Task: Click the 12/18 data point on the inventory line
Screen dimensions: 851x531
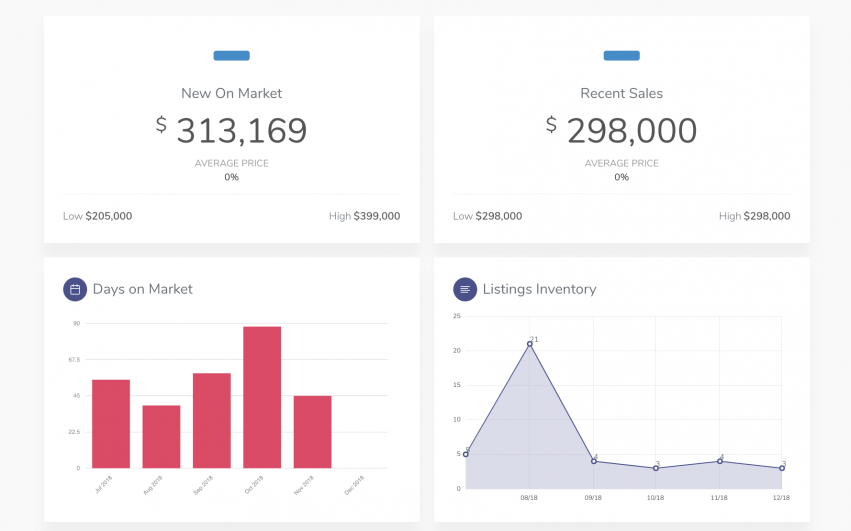Action: coord(782,468)
